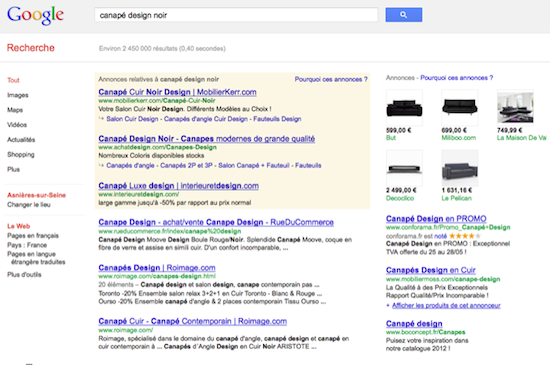This screenshot has width=550, height=368.
Task: Click the 'www.rueducommerce.fr/index/canape%20design' green URL
Action: click(169, 231)
